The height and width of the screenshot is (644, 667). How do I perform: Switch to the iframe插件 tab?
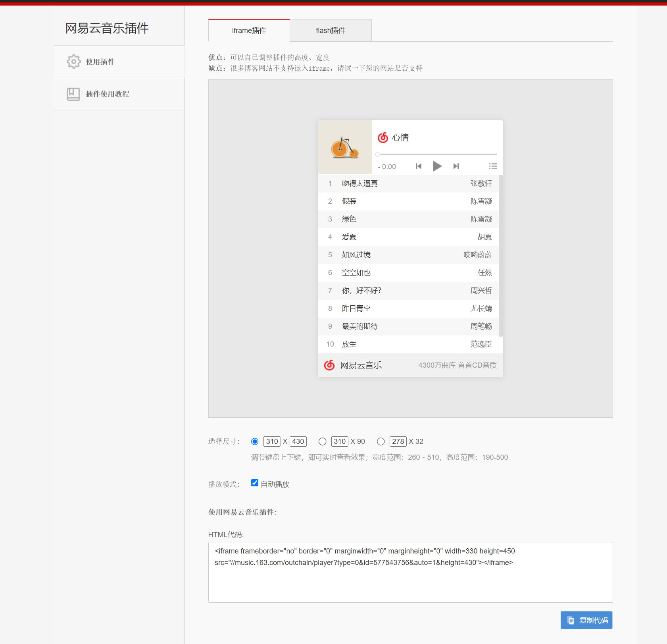[x=249, y=31]
